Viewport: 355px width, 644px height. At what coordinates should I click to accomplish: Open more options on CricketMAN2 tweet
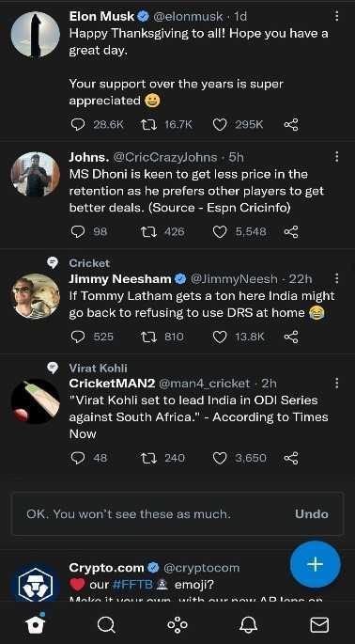336,384
